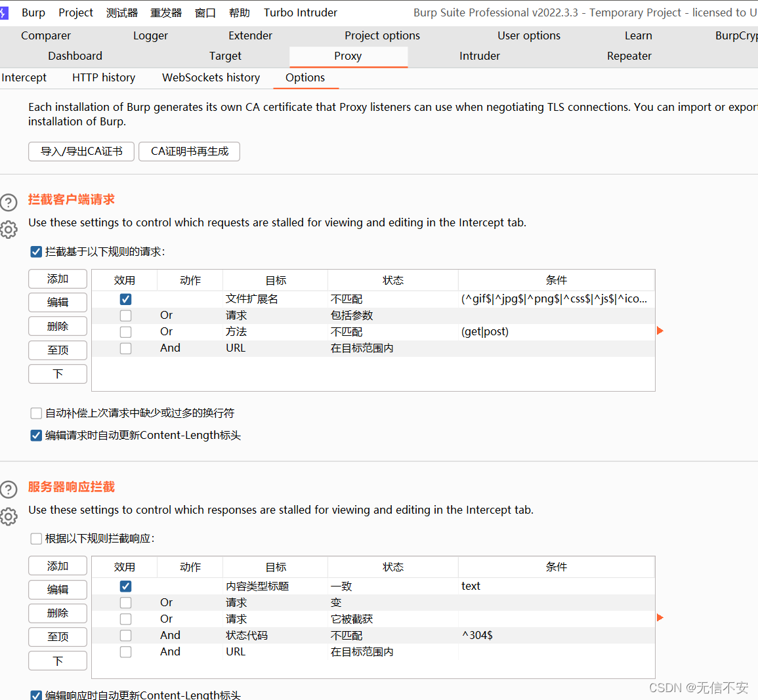Select the (get|post) condition cell
Viewport: 758px width, 700px height.
pyautogui.click(x=556, y=332)
